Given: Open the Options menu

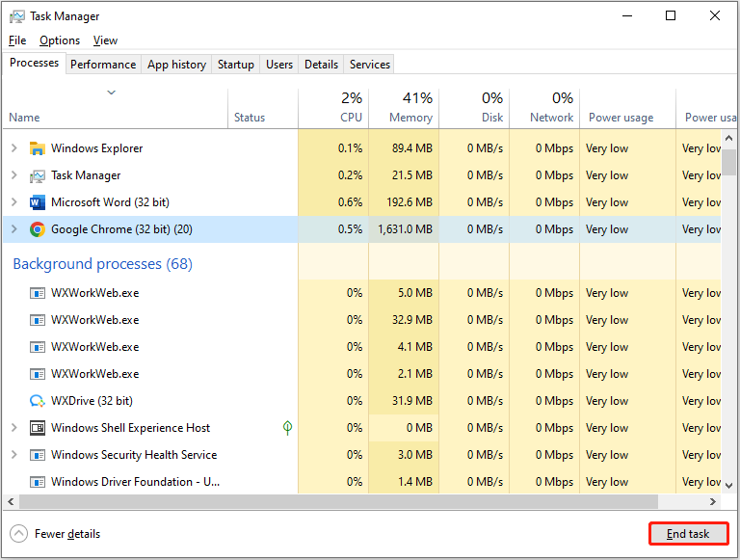Looking at the screenshot, I should click(60, 40).
